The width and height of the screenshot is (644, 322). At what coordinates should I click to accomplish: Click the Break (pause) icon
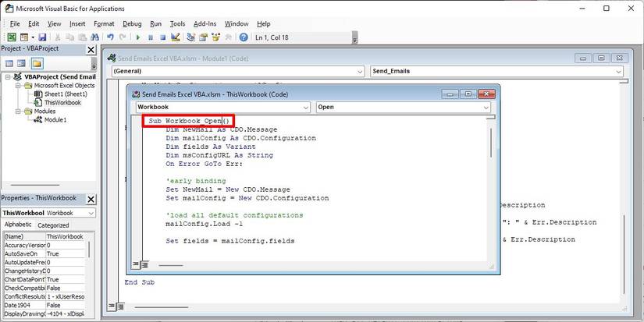point(151,37)
